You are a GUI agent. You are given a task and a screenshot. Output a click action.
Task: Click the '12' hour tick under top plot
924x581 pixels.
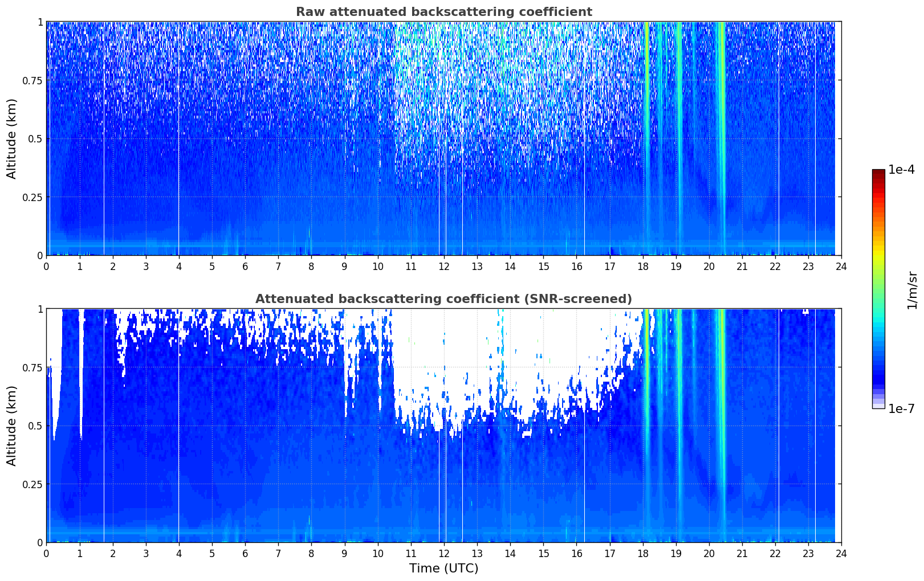(x=444, y=266)
